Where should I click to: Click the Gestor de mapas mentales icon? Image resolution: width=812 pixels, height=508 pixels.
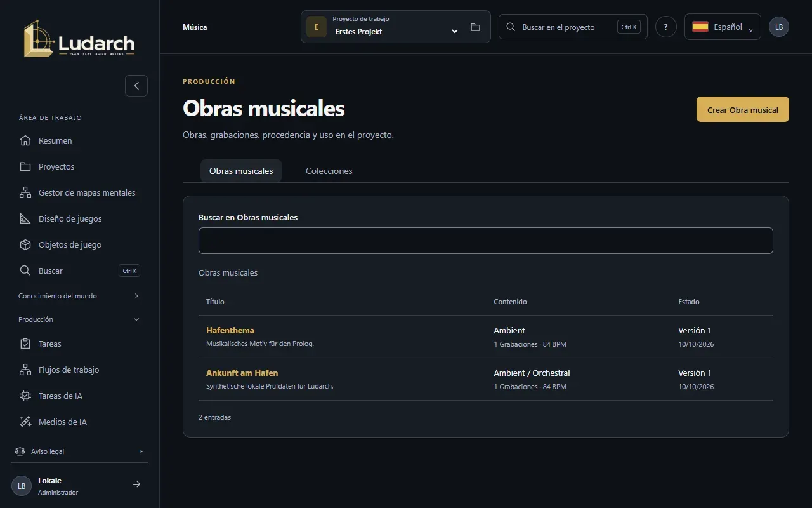pos(25,192)
